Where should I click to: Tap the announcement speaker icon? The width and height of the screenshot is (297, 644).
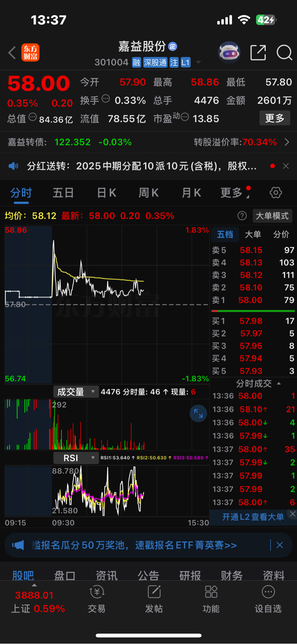click(x=14, y=166)
